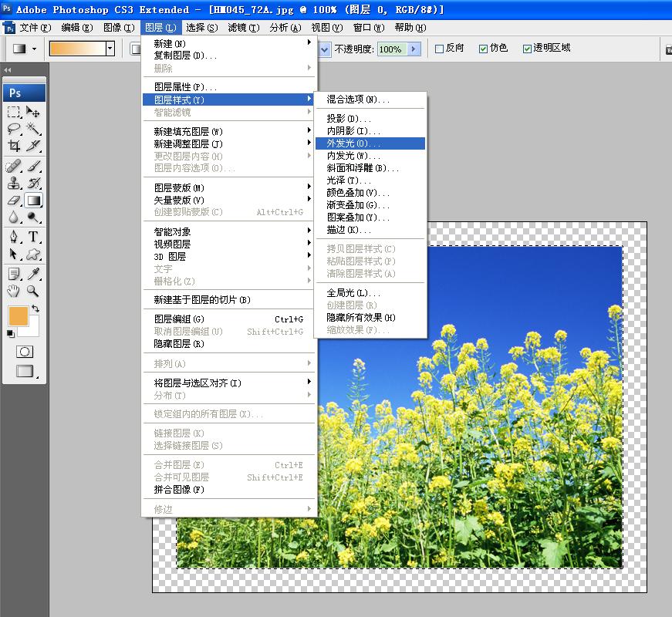672x617 pixels.
Task: Click the orange foreground color swatch
Action: coord(18,316)
